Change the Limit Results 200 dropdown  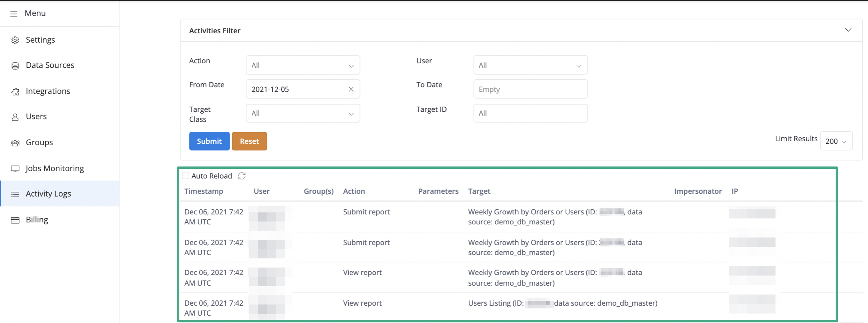(836, 141)
